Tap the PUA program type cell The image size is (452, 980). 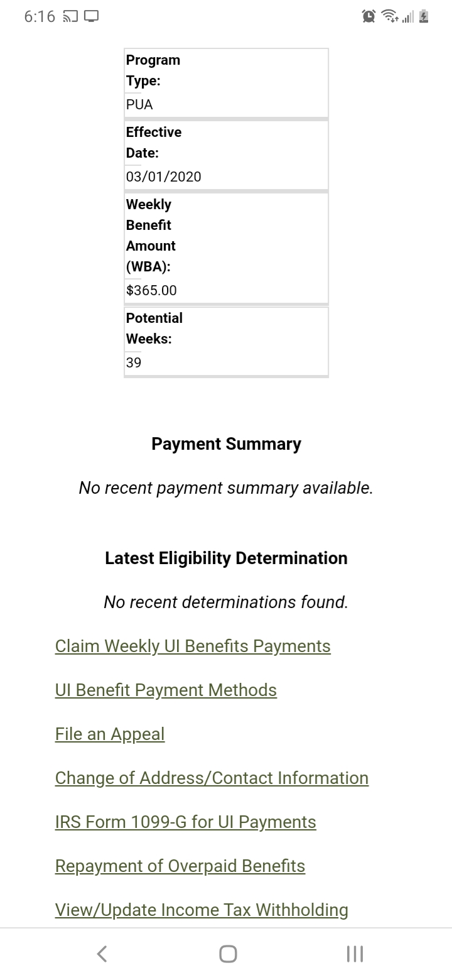[x=226, y=82]
